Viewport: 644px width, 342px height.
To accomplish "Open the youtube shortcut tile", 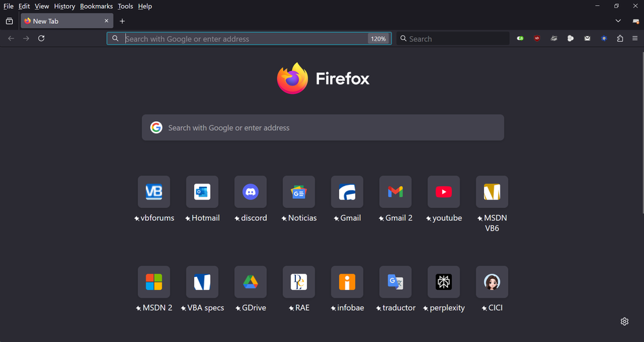I will pyautogui.click(x=444, y=192).
